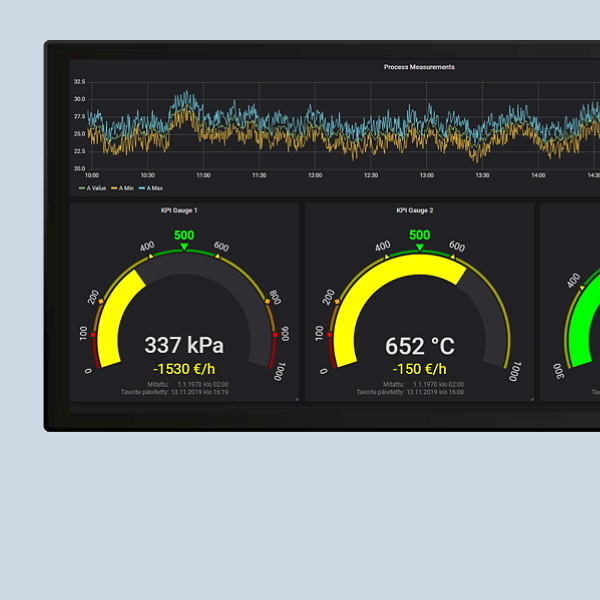
Task: Grab the KPI Gauge 1 panel resize handle
Action: (x=295, y=398)
